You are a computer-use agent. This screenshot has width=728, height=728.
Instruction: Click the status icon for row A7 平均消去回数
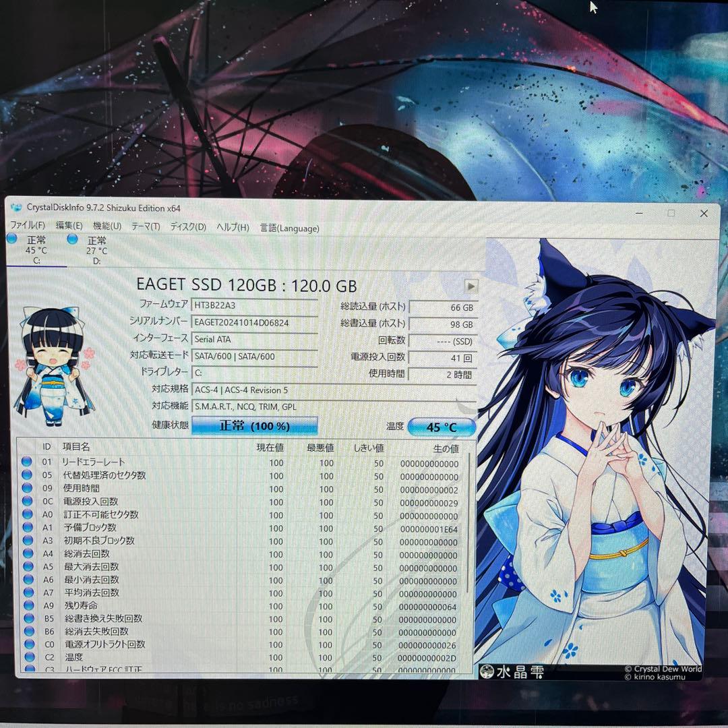(x=29, y=592)
